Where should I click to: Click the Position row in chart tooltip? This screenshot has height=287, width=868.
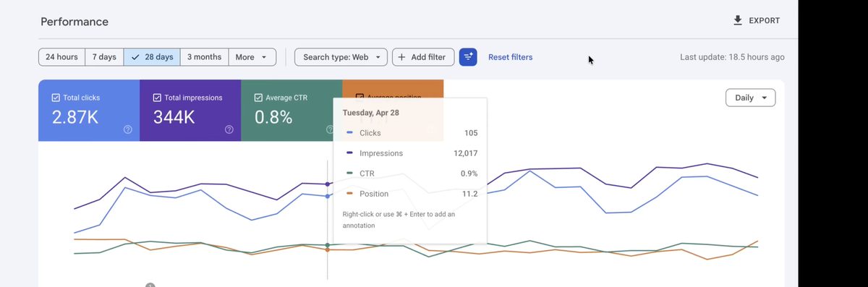[x=409, y=194]
